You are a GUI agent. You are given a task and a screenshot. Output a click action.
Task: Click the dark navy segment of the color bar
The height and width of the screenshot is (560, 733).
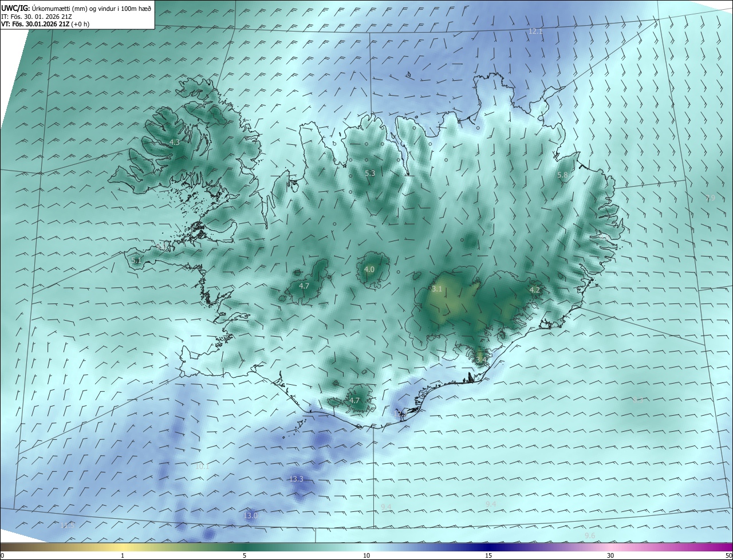click(488, 547)
